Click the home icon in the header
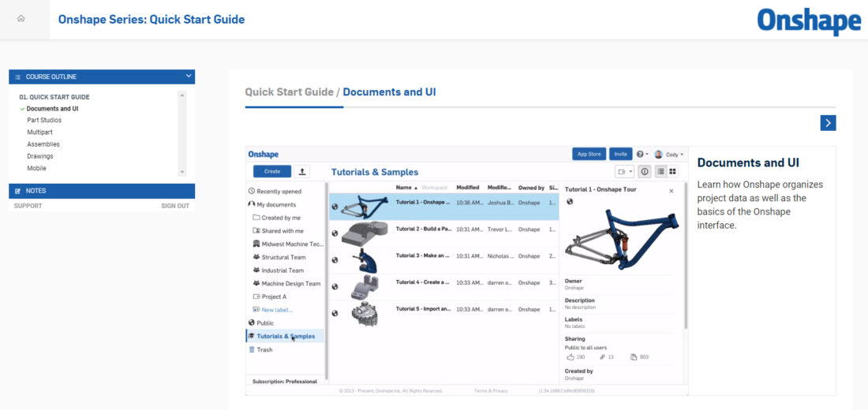 tap(21, 19)
